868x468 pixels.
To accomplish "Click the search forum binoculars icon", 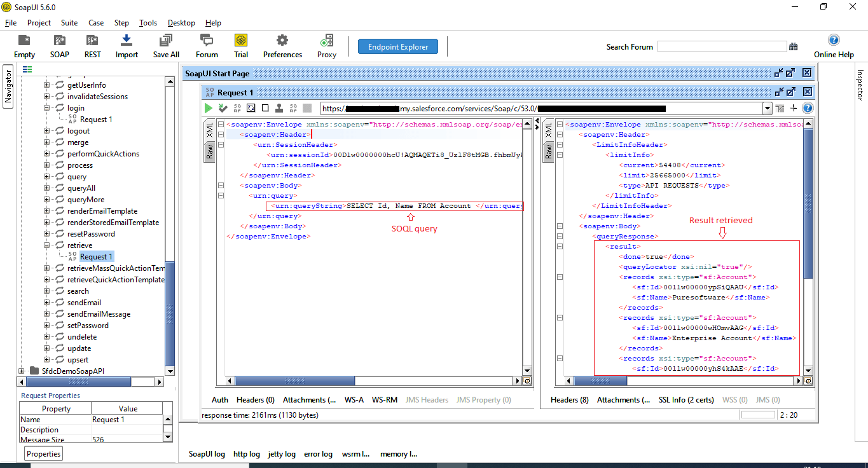I will tap(794, 46).
